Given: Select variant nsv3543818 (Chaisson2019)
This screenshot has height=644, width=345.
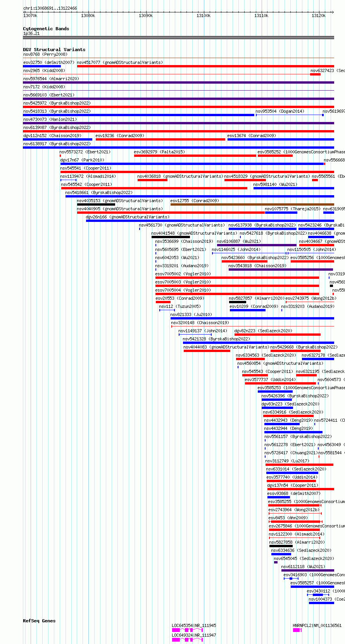Looking at the screenshot, I should pyautogui.click(x=257, y=266).
